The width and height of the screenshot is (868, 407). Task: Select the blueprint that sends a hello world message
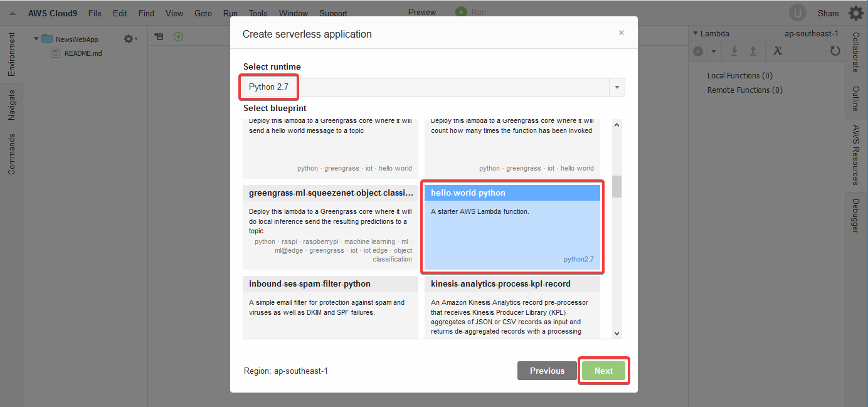tap(331, 148)
